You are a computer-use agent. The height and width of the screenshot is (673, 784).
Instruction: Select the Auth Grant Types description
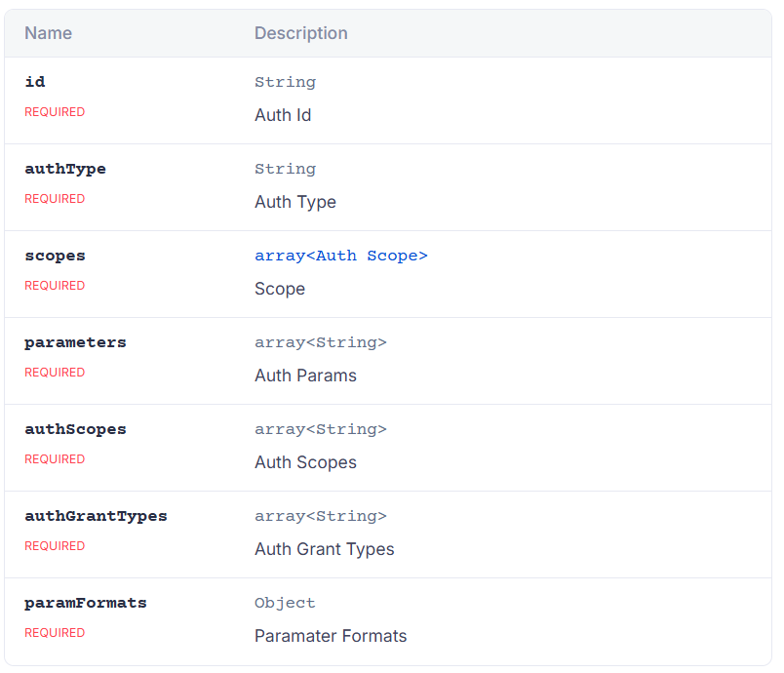(324, 549)
